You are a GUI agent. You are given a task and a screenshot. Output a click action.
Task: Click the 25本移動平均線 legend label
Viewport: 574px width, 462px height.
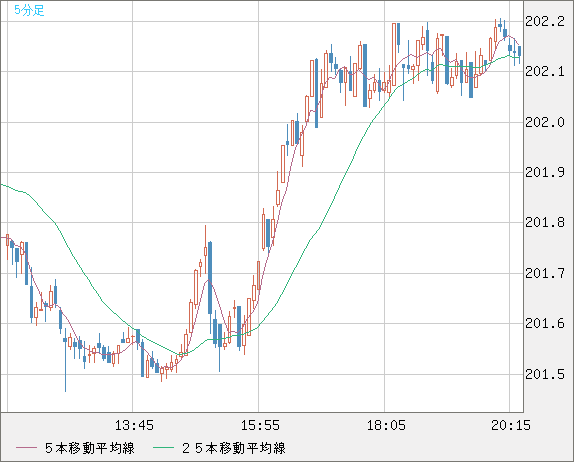click(x=234, y=448)
